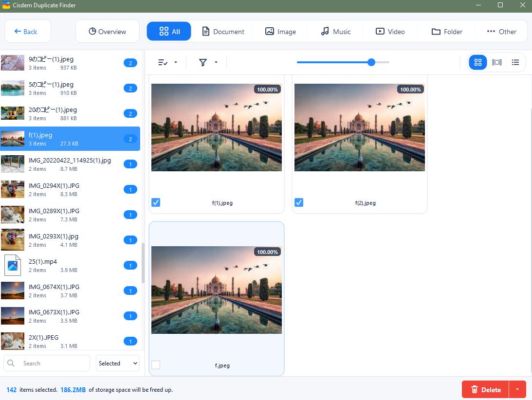Image resolution: width=532 pixels, height=400 pixels.
Task: Click the 9のコピー(1).jpeg cherry blossom thumbnail
Action: [x=13, y=63]
